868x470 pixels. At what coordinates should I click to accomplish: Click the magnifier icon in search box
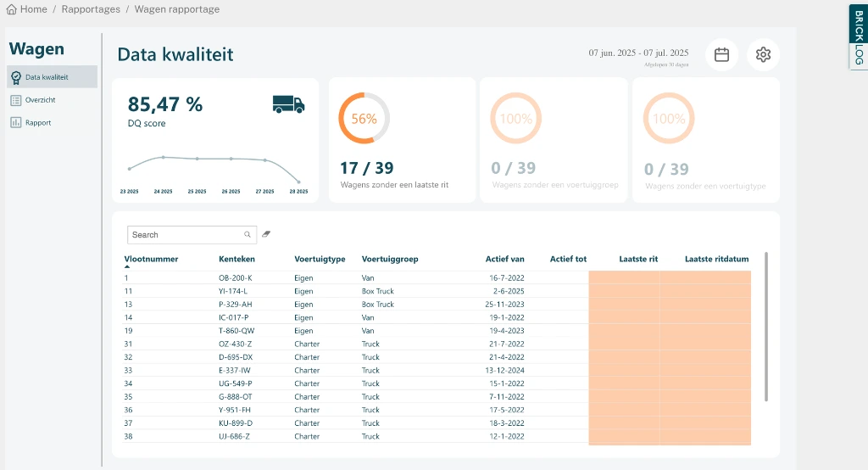(x=248, y=235)
